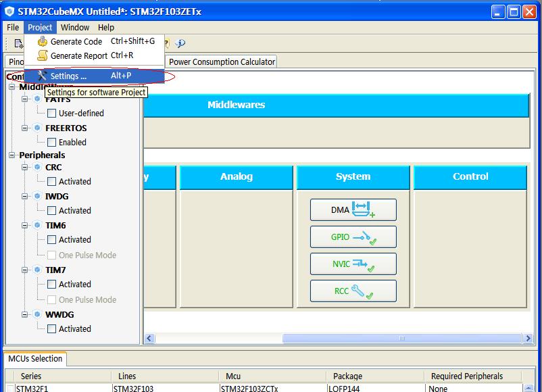Switch to Power Consumption Calculator tab
The width and height of the screenshot is (542, 392).
click(x=222, y=62)
